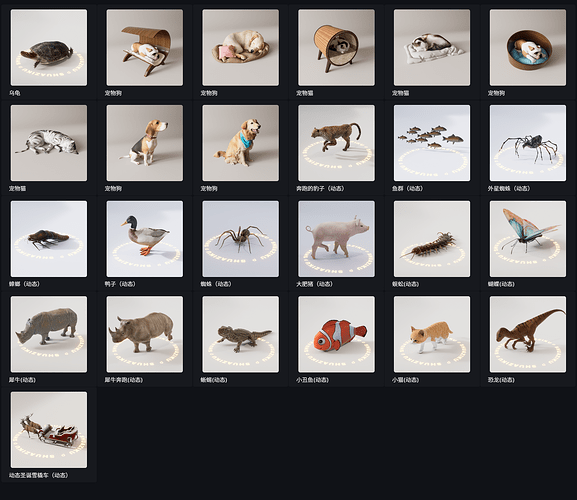
Task: Open the butterfly model thumbnail
Action: [x=528, y=239]
